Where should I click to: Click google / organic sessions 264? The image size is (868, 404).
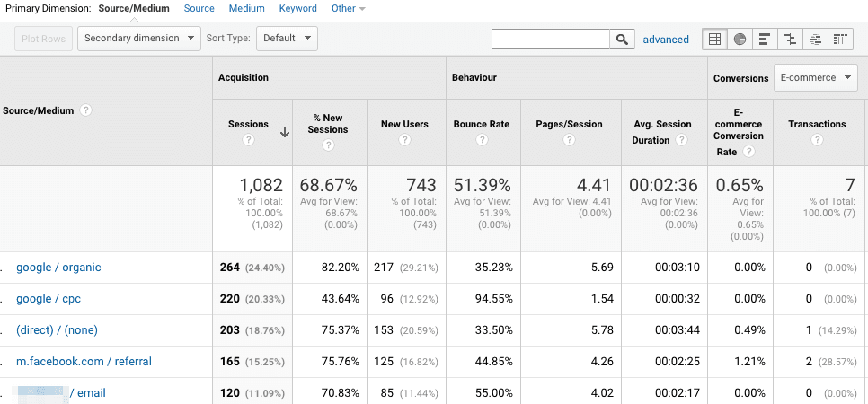coord(230,268)
